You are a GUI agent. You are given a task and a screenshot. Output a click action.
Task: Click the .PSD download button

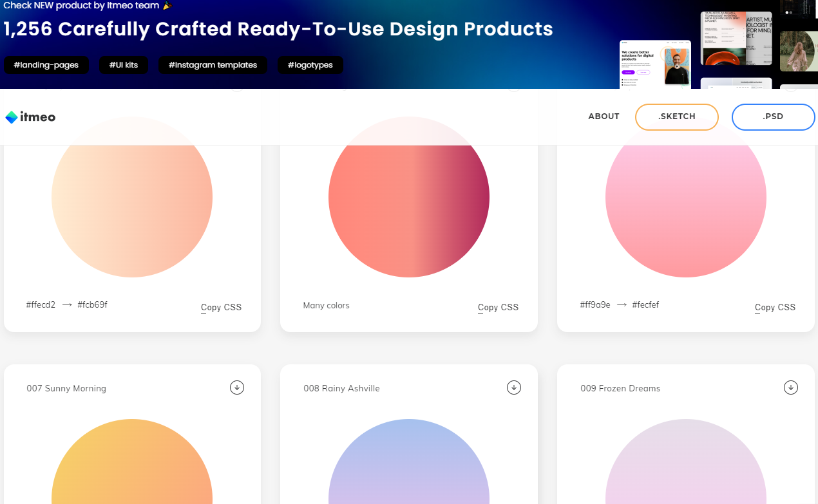[x=773, y=117]
